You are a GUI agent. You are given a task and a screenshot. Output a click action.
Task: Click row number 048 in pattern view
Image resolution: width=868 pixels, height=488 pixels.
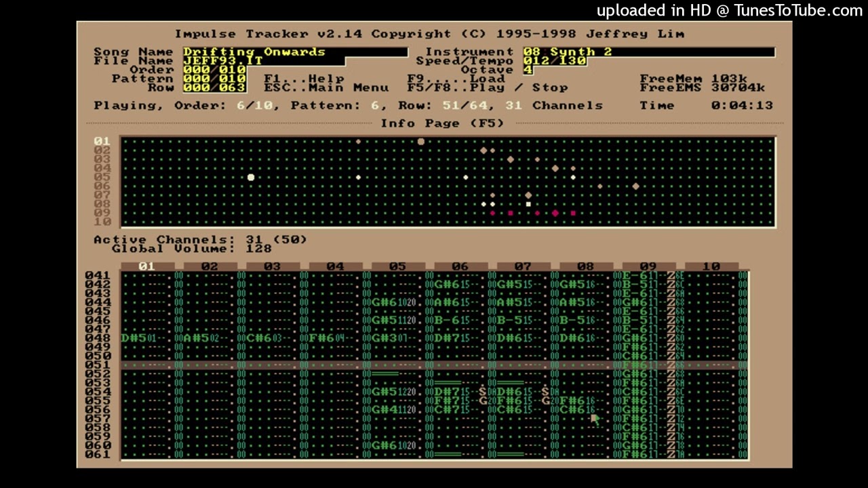pyautogui.click(x=98, y=338)
